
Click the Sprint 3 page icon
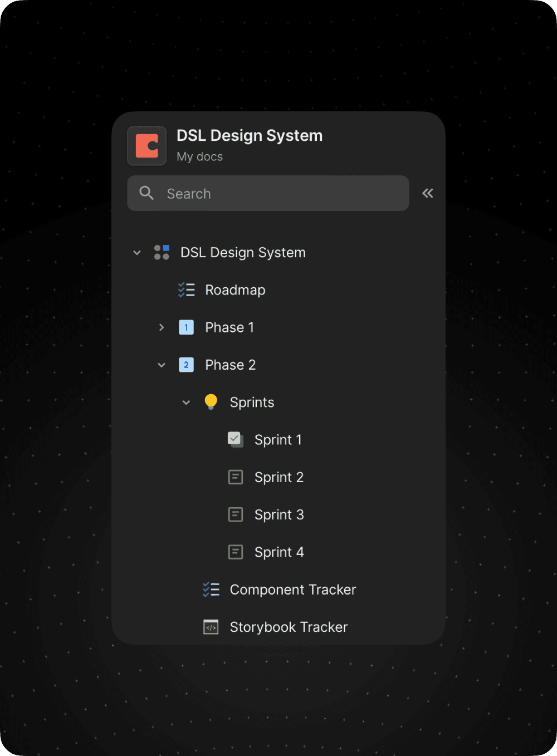236,514
